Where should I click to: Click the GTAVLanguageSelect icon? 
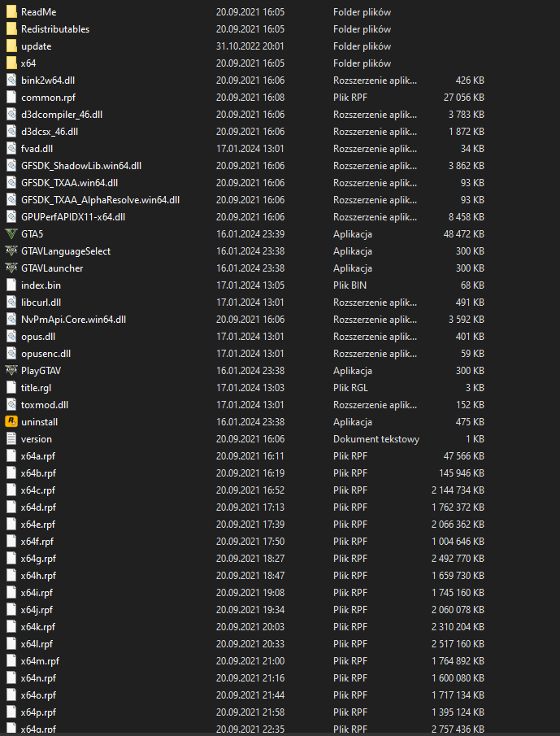click(x=13, y=251)
